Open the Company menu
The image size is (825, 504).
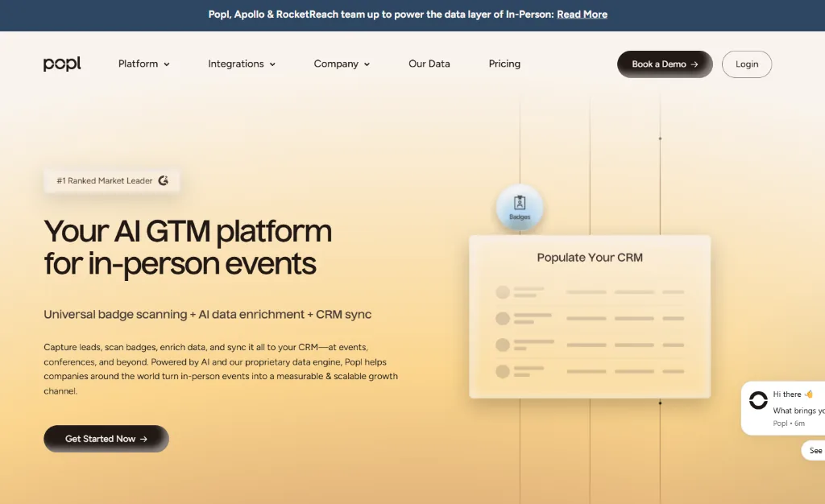[342, 64]
